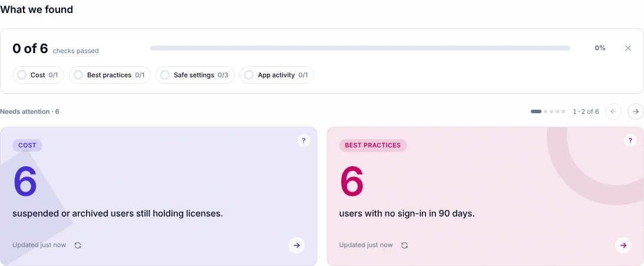Jump to the second pagination dot

[546, 111]
